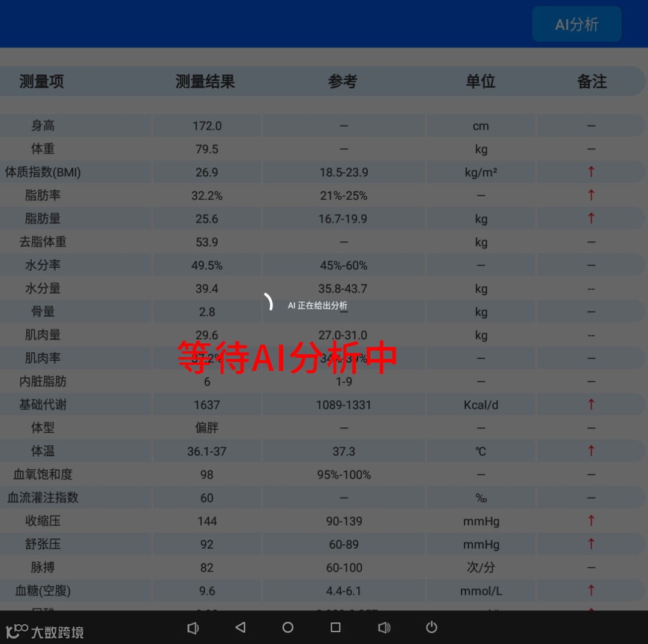Click the BMI reference 18.5-23.9

tap(344, 172)
